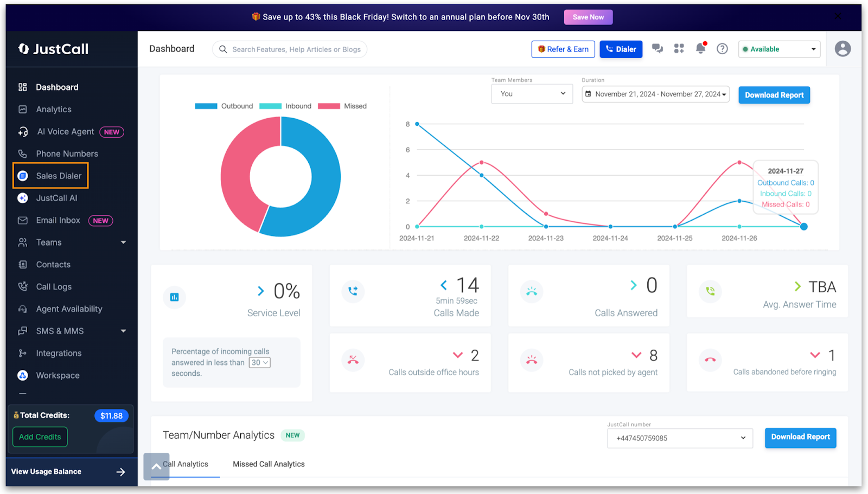The image size is (868, 494).
Task: Open the apps grid icon in header
Action: [x=679, y=49]
